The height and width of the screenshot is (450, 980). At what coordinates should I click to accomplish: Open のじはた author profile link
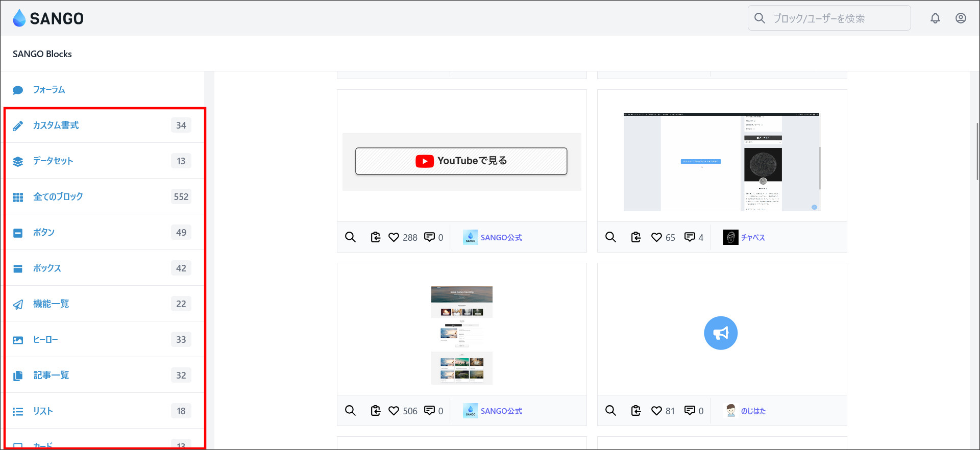click(x=753, y=411)
